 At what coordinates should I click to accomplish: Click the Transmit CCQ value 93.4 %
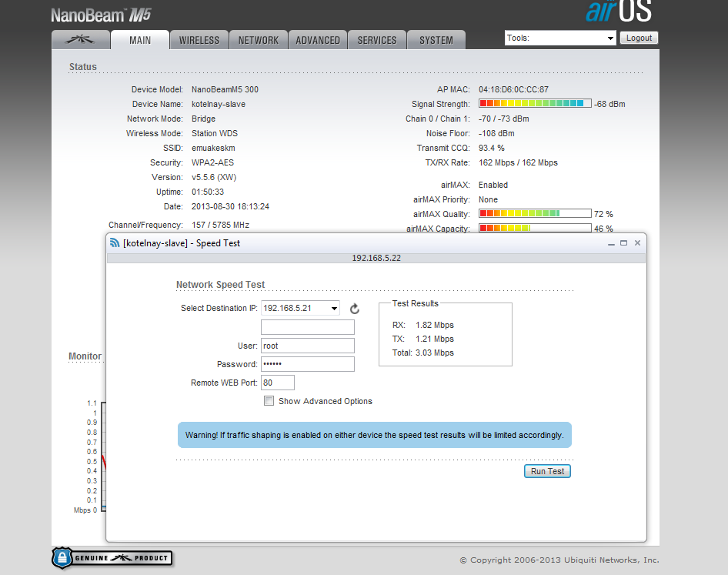[492, 148]
